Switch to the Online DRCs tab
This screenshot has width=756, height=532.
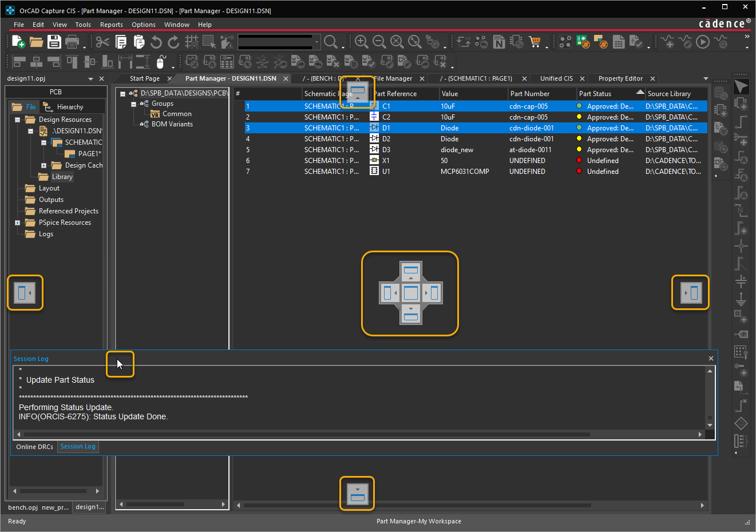[34, 447]
